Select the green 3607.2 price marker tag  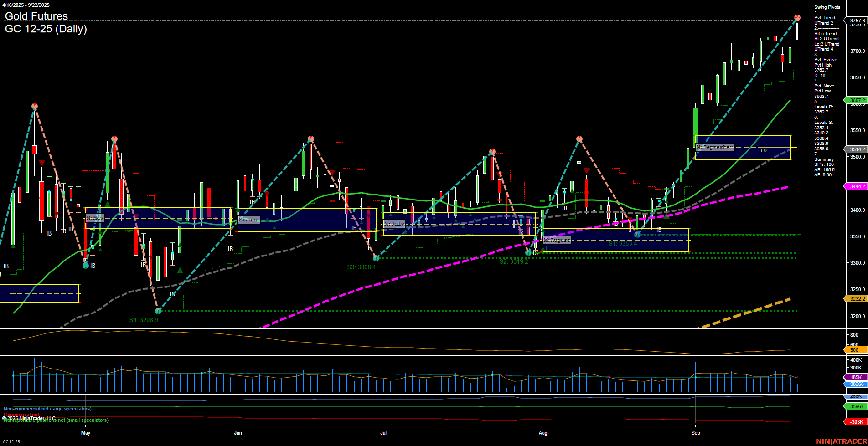[856, 100]
